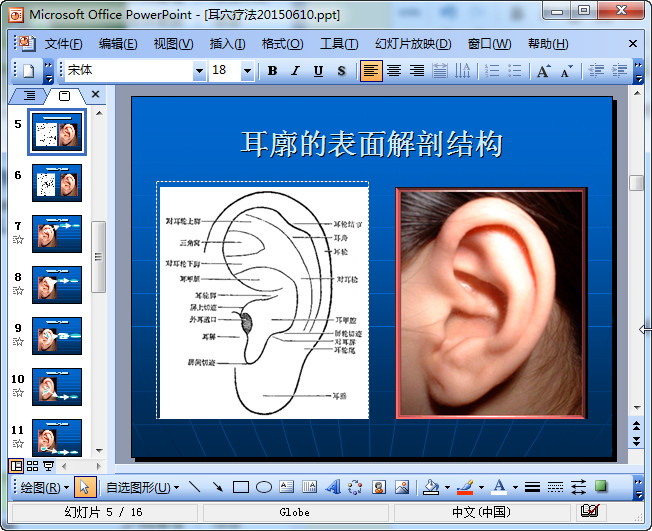This screenshot has height=531, width=652.
Task: Select slide 8 thumbnail
Action: click(x=57, y=284)
